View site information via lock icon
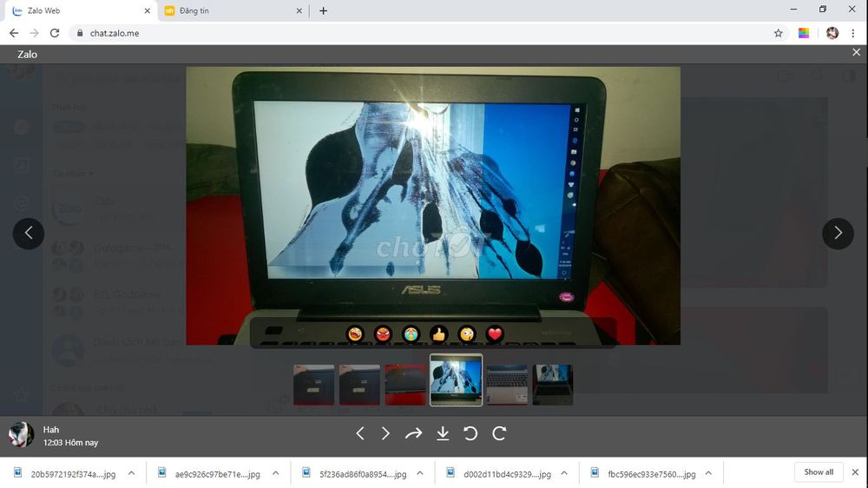This screenshot has height=488, width=868. pos(80,33)
